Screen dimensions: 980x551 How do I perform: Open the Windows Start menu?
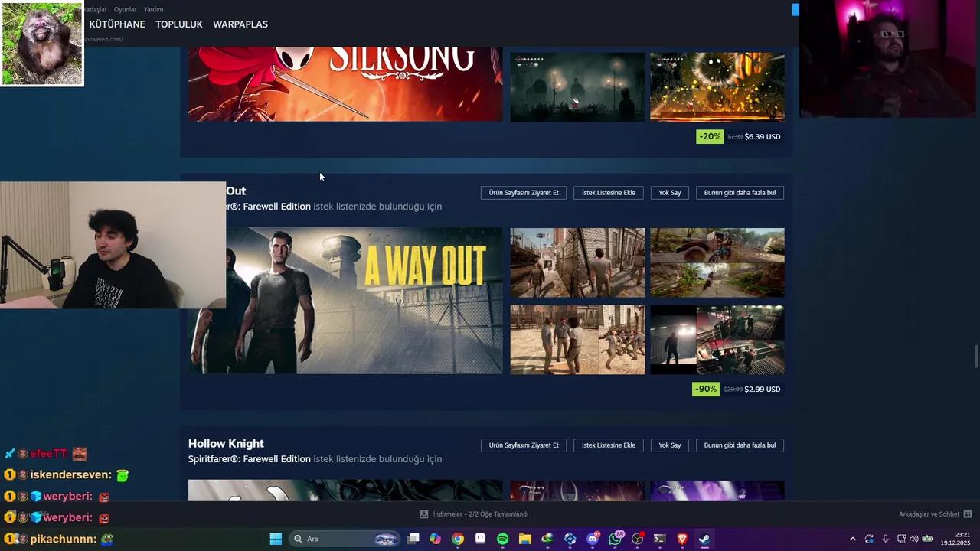pyautogui.click(x=276, y=539)
